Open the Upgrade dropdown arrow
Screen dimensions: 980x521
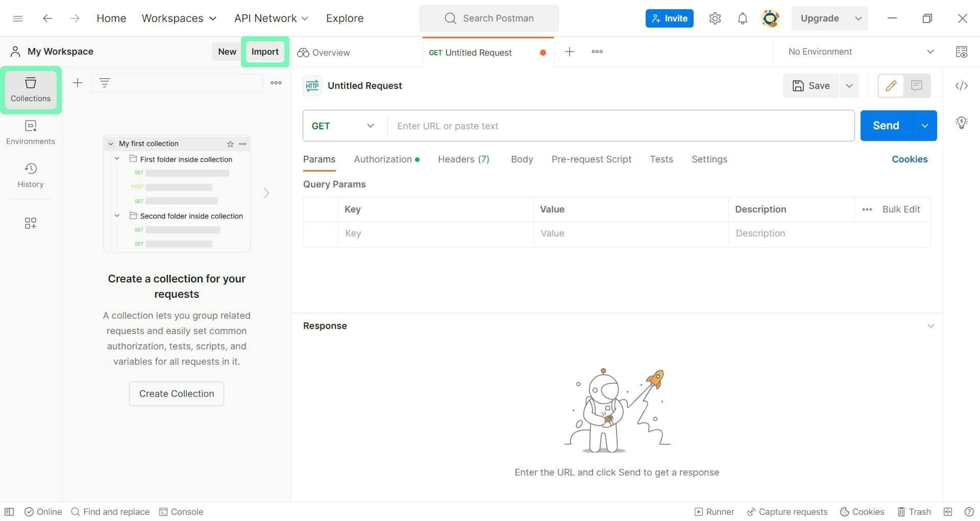(x=858, y=18)
